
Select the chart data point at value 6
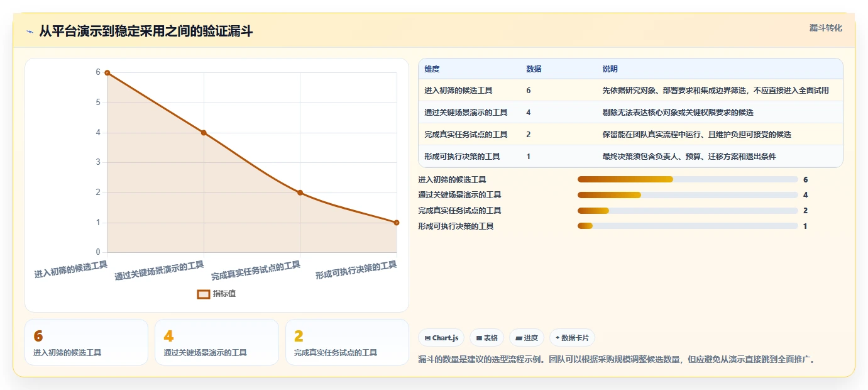107,73
